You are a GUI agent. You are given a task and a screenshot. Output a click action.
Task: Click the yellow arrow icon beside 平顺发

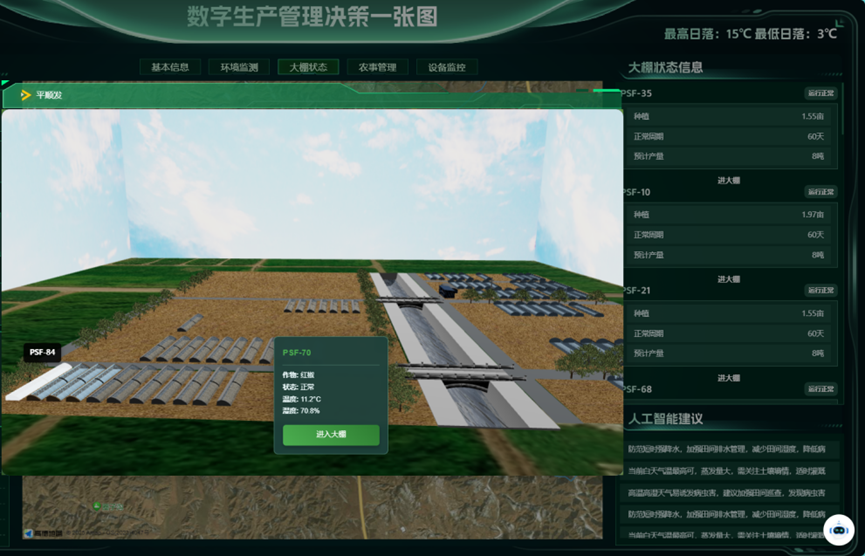pyautogui.click(x=26, y=96)
